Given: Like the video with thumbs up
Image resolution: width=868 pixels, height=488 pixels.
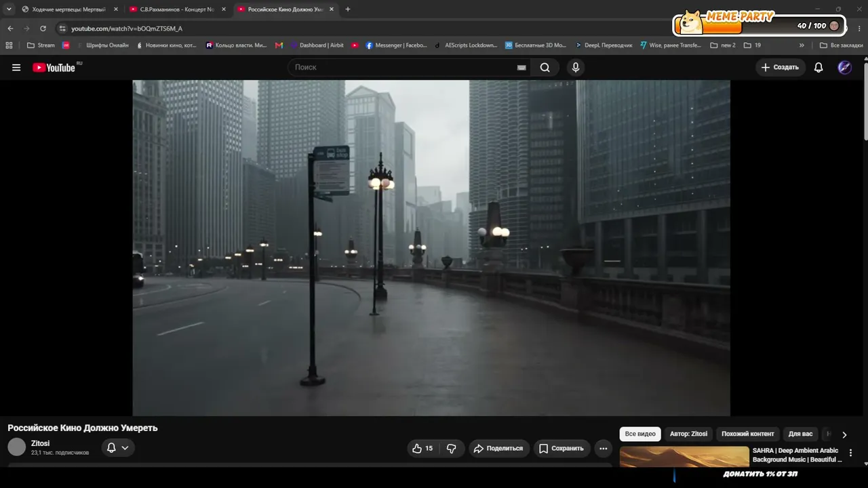Looking at the screenshot, I should click(x=422, y=448).
